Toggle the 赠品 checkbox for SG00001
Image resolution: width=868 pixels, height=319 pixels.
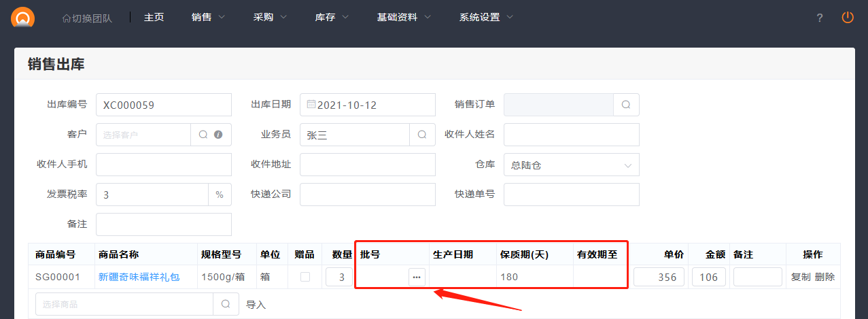click(x=305, y=277)
